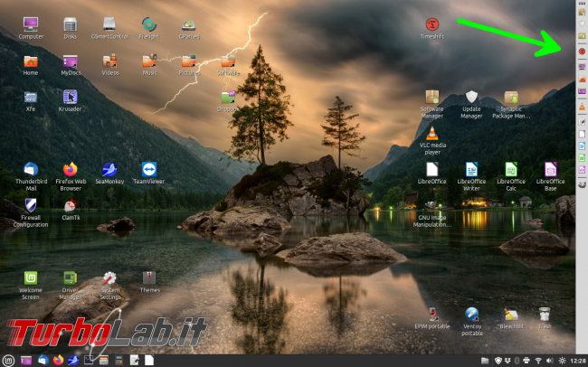Open Timeshift desktop icon
This screenshot has width=588, height=367.
point(432,24)
